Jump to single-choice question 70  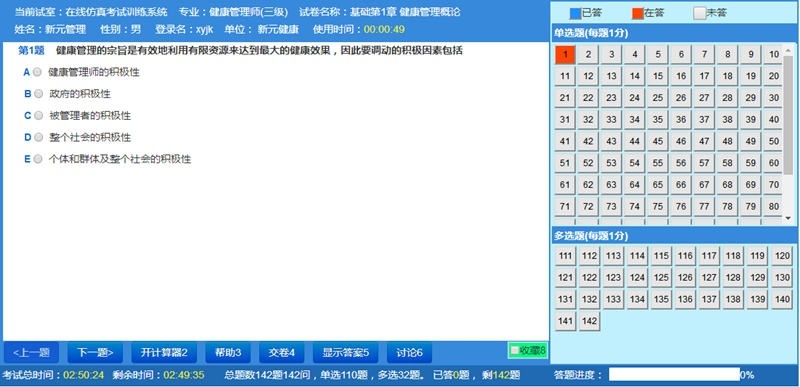pos(774,185)
